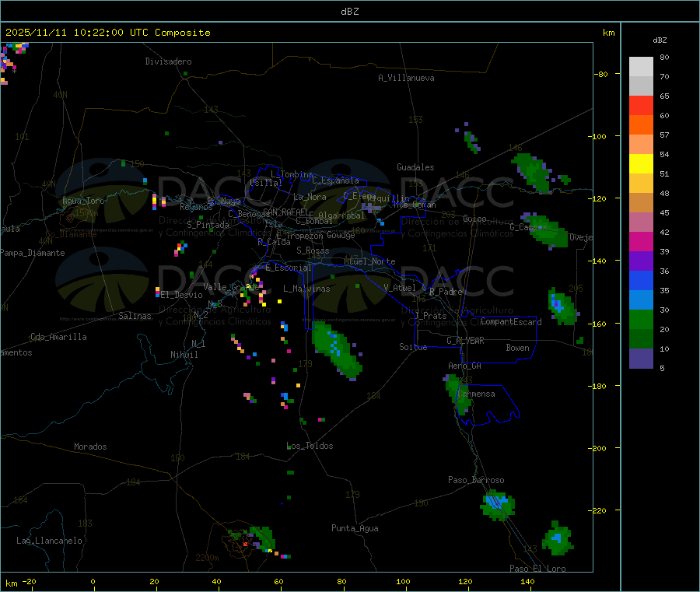
Task: Click the timestamp 2025/11/11 10:22:00 UTC Composite
Action: [x=107, y=33]
